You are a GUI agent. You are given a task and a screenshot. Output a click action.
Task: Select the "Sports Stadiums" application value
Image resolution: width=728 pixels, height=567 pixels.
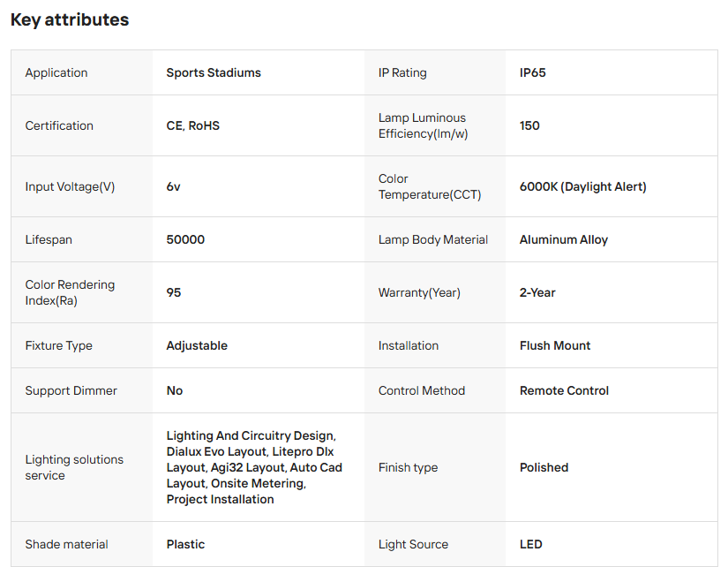[214, 72]
